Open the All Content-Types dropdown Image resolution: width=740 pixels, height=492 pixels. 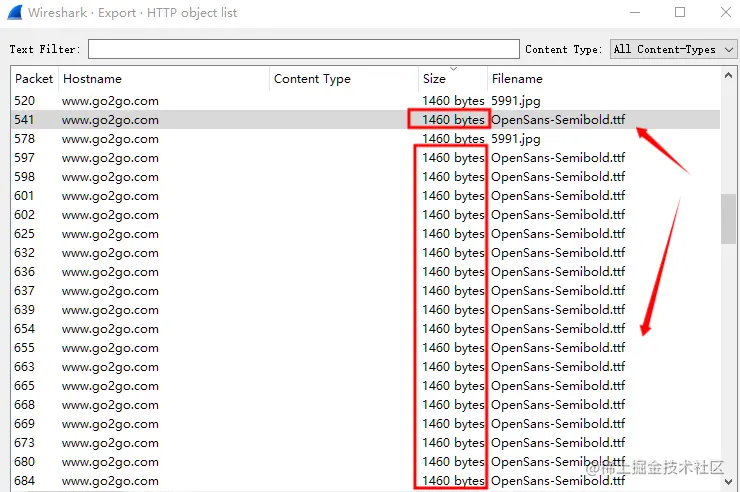tap(673, 49)
